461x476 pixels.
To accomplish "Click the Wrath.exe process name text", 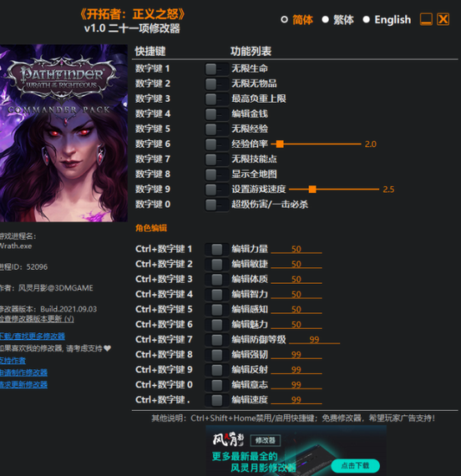I will coord(16,246).
